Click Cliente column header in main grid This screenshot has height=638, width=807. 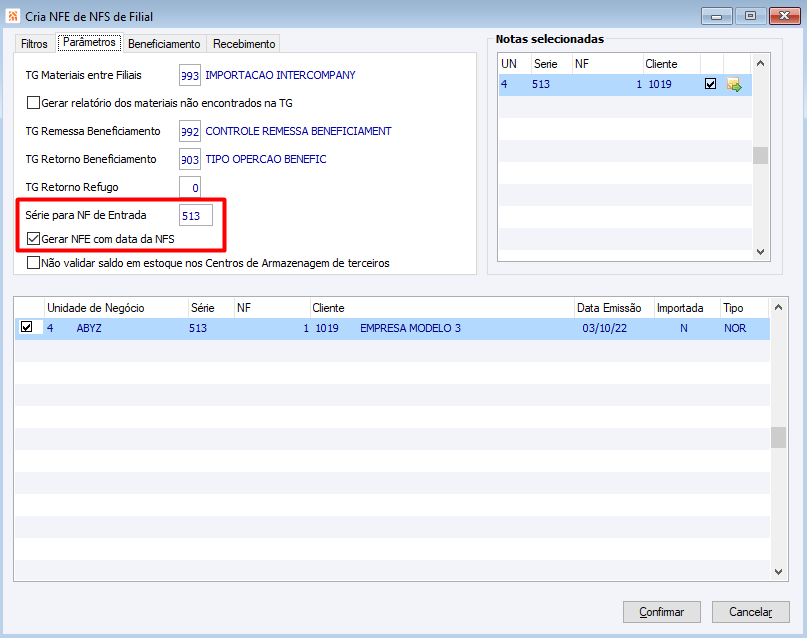[442, 308]
